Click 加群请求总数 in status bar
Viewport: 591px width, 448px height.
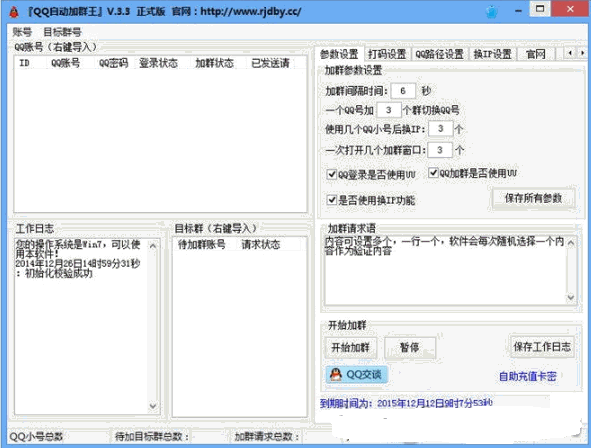click(x=267, y=437)
